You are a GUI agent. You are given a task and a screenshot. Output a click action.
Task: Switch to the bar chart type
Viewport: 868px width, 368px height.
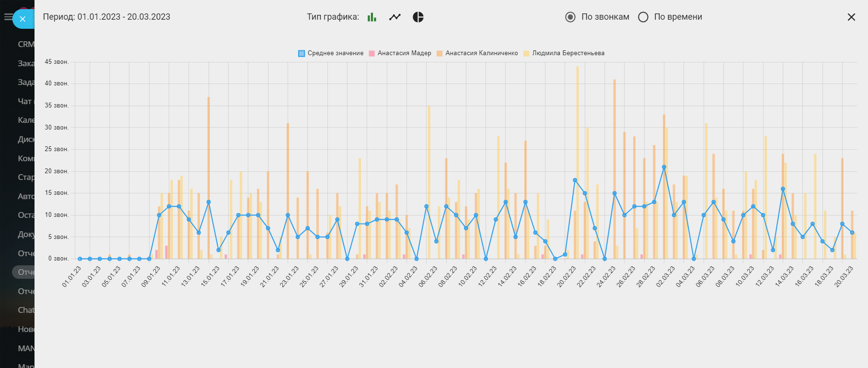(372, 17)
